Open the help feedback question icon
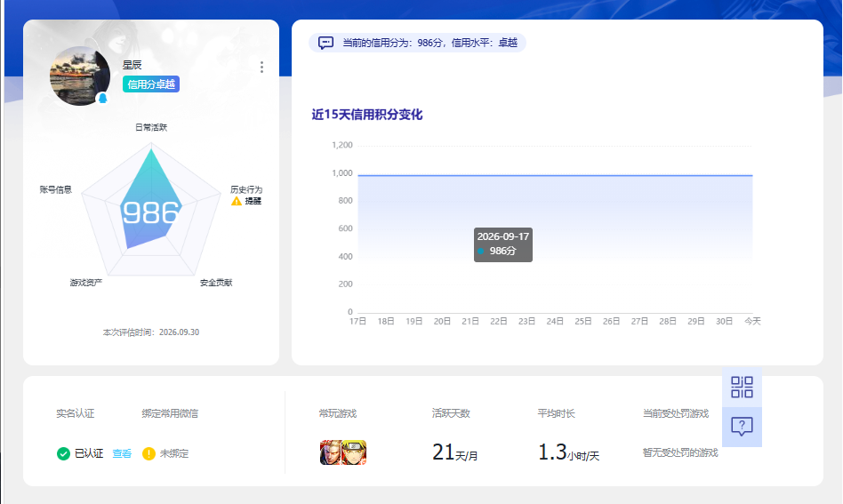843x504 pixels. click(x=742, y=427)
